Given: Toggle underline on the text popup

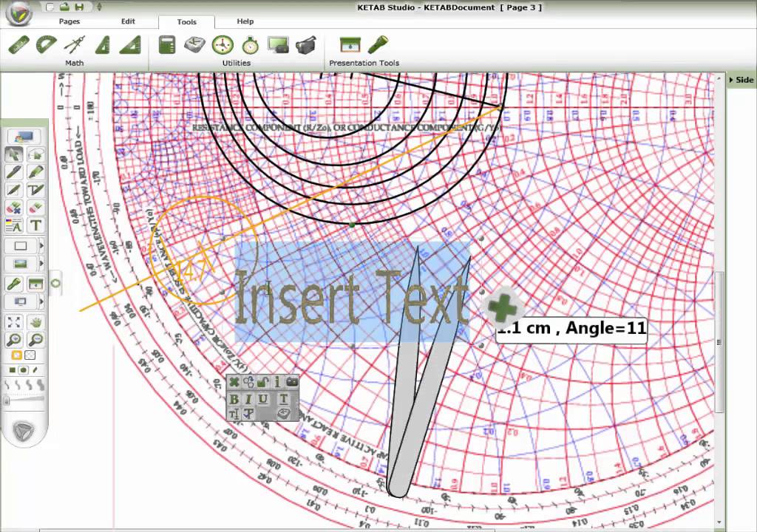Looking at the screenshot, I should tap(263, 399).
